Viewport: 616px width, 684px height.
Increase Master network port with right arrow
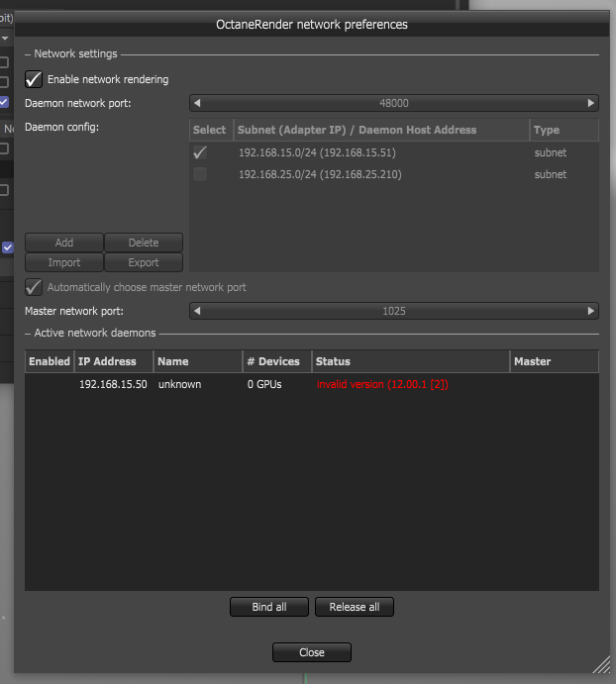(x=590, y=311)
